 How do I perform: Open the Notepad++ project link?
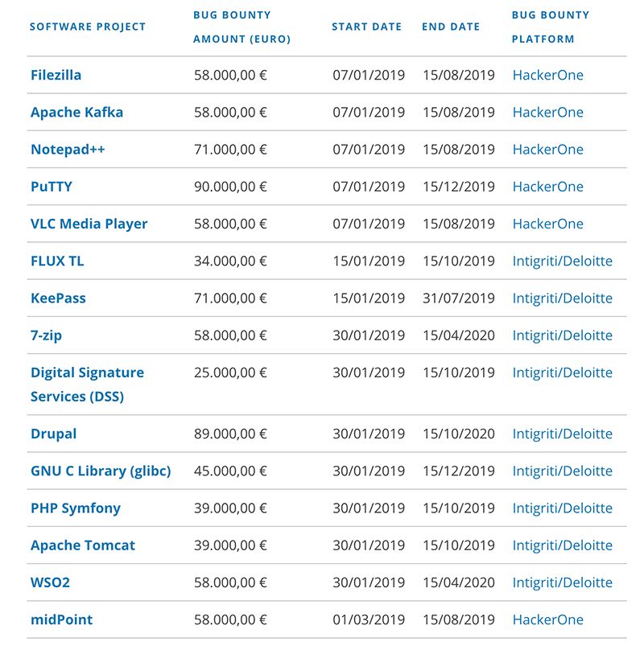[x=68, y=150]
